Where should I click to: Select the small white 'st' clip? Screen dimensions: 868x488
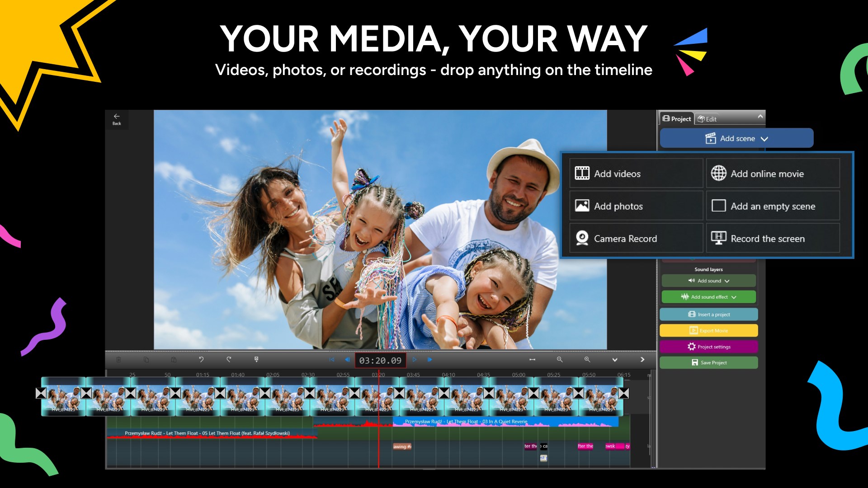click(543, 458)
